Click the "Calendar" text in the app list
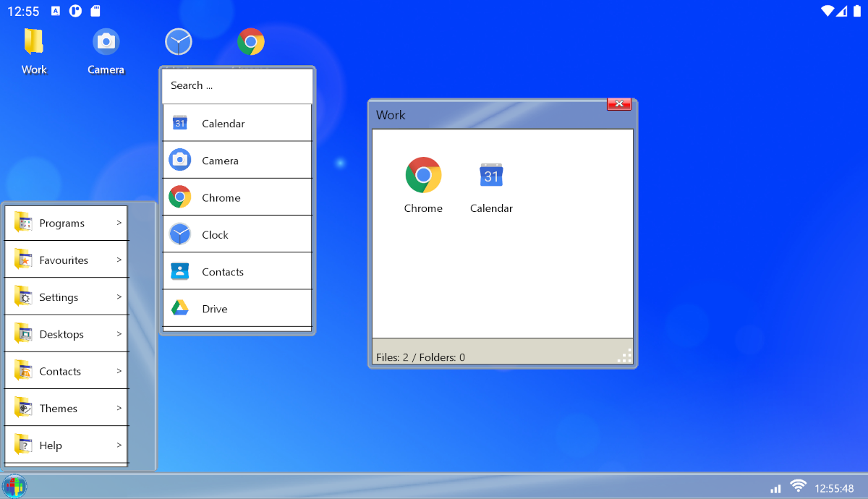 (x=224, y=124)
